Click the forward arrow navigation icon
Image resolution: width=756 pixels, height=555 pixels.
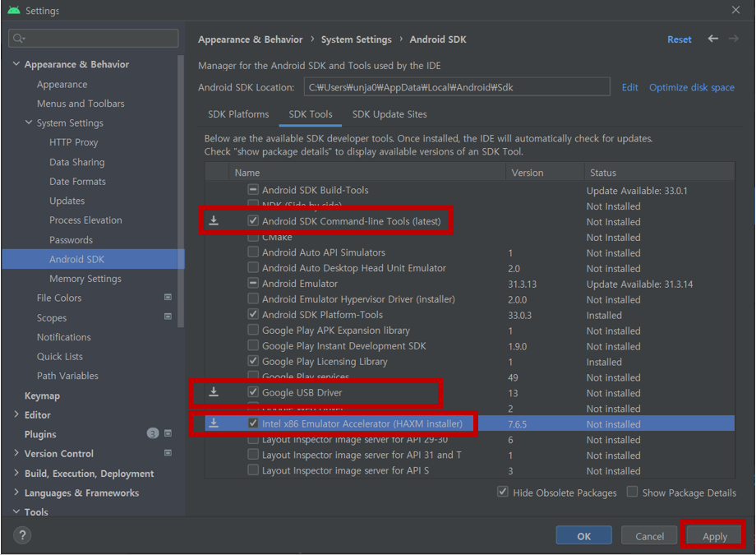(x=733, y=39)
